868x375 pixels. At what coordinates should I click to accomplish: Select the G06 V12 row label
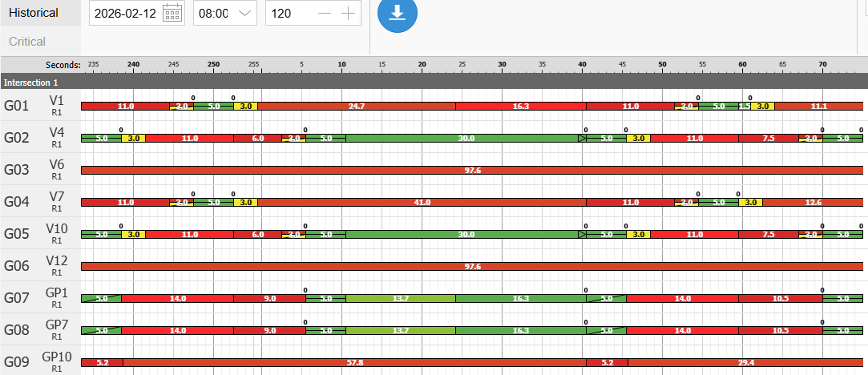40,266
